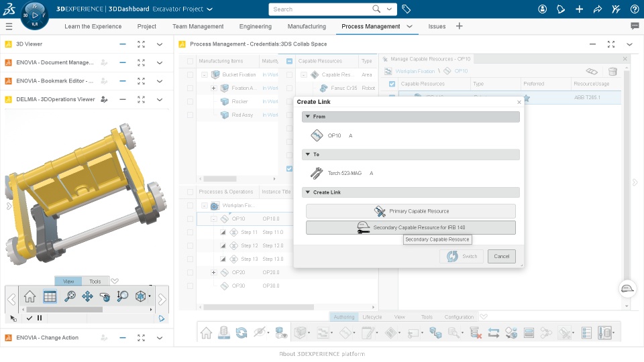Click the Manufacturing Items horizontal scrollbar
Viewport: 644px width, 362px height.
tap(220, 179)
